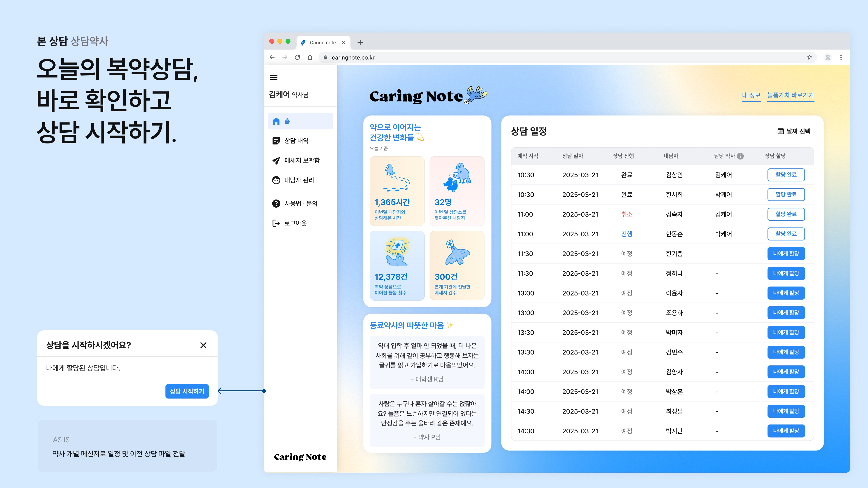Image resolution: width=868 pixels, height=488 pixels.
Task: Open the 날짜 선택 date picker
Action: click(794, 131)
